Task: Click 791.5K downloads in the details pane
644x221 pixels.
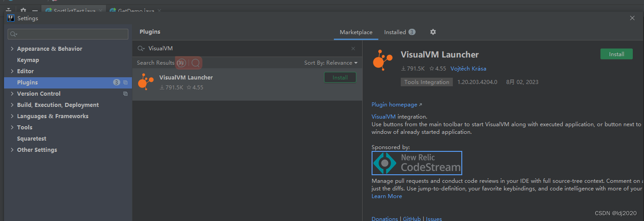Action: coord(413,69)
